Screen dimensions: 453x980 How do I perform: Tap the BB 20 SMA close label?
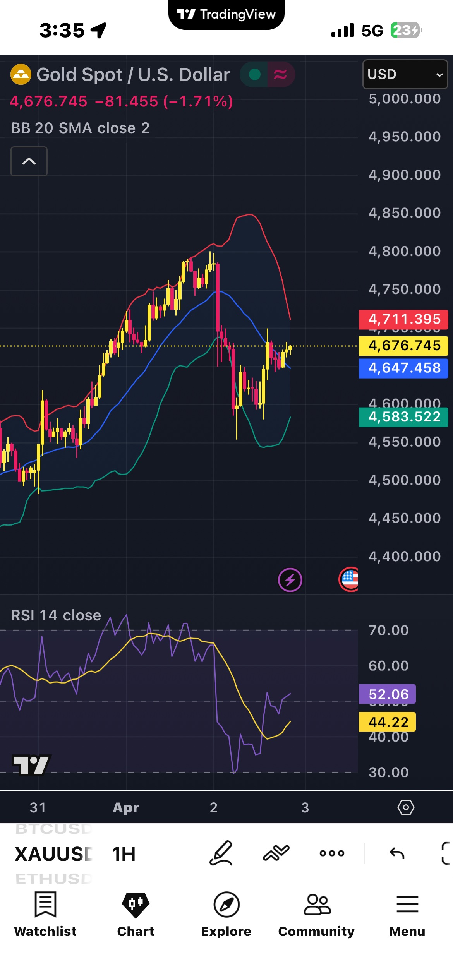(80, 128)
